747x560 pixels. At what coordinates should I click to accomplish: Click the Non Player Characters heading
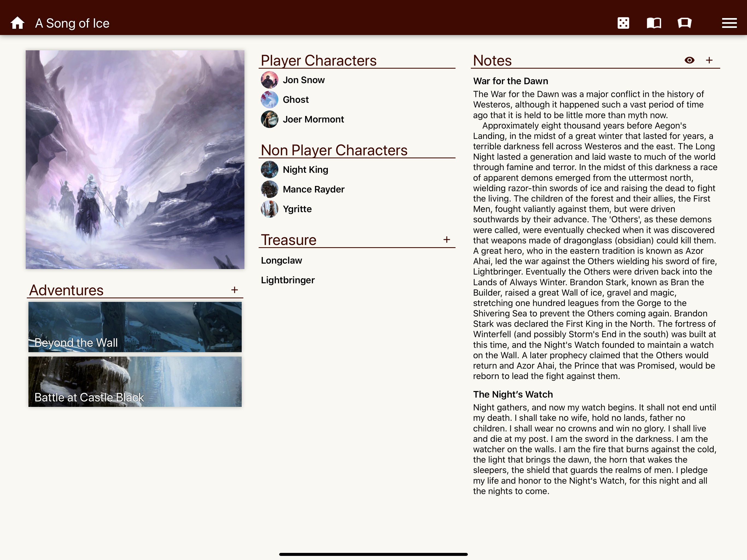point(334,150)
